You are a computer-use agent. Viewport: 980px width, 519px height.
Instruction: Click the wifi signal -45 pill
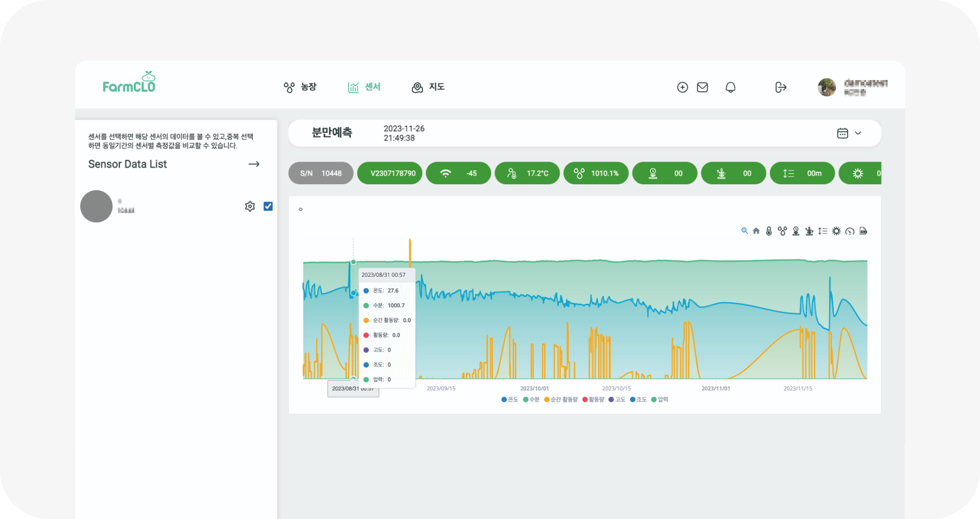pos(459,173)
